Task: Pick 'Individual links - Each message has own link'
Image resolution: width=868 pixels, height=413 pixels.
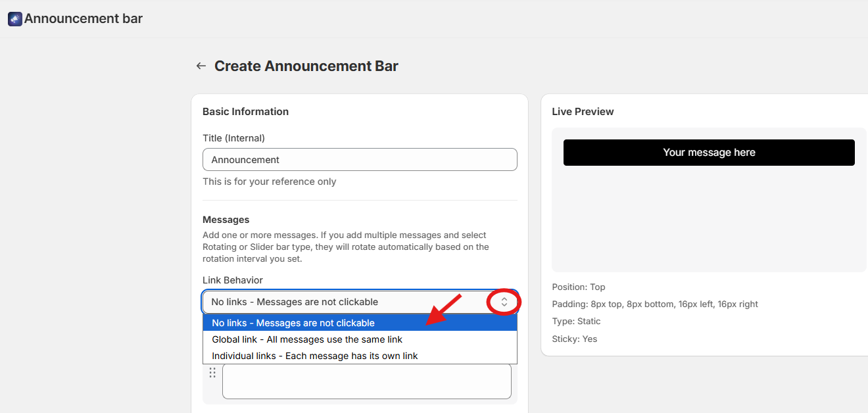Action: click(x=315, y=356)
